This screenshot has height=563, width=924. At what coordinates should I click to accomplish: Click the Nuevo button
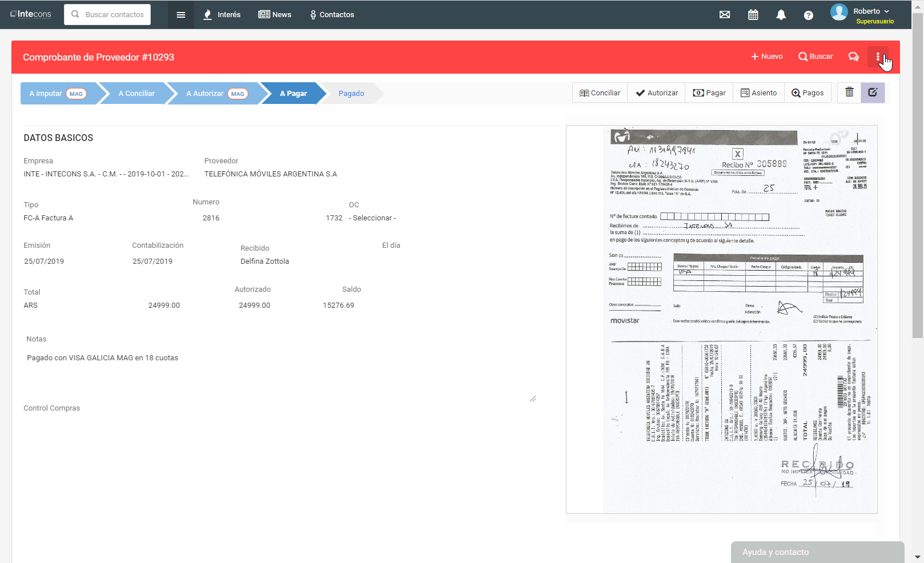[766, 57]
